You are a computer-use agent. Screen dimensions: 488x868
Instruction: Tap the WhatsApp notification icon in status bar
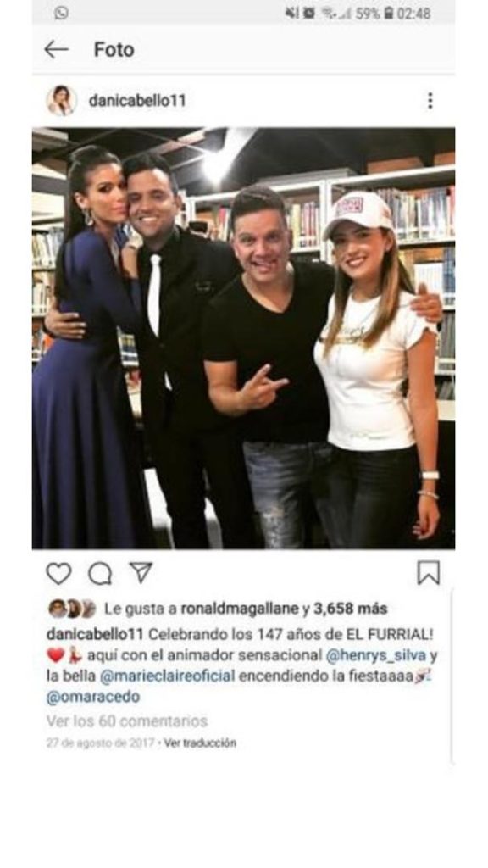click(61, 13)
